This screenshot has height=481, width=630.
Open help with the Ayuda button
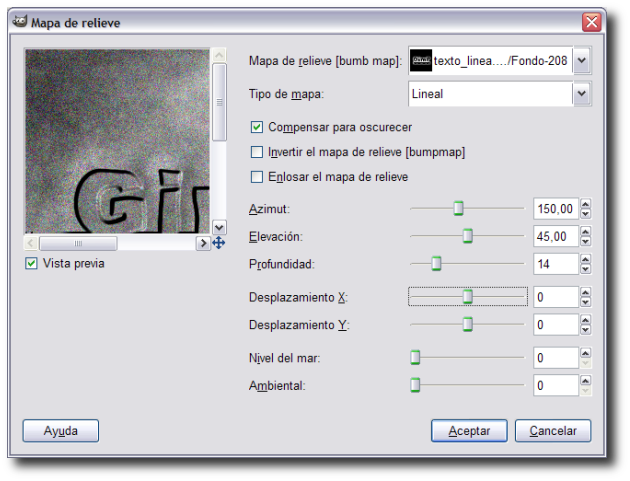(60, 430)
